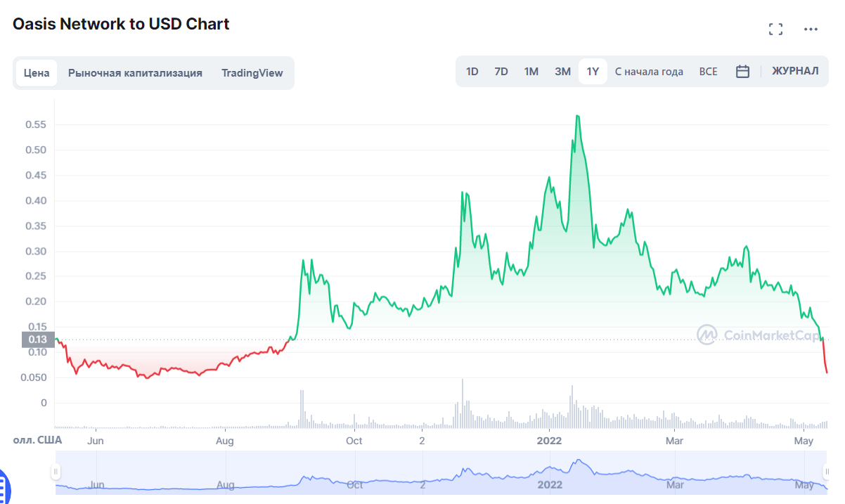
Task: Click the Aug label on x-axis
Action: tap(225, 441)
